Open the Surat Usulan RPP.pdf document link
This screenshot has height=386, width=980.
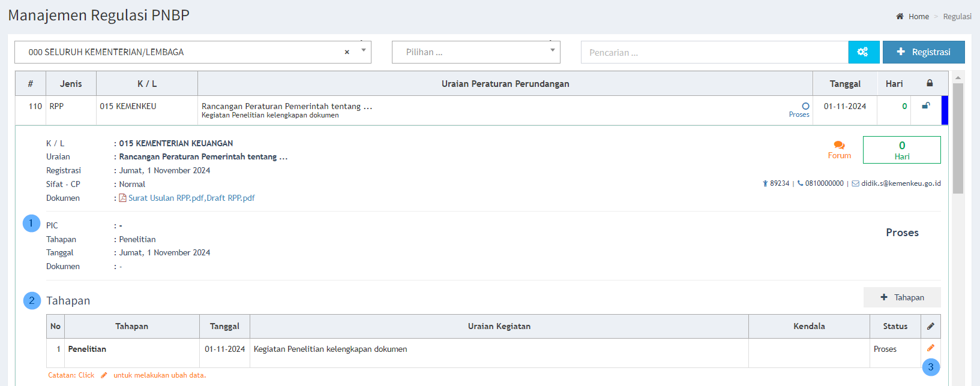click(166, 198)
